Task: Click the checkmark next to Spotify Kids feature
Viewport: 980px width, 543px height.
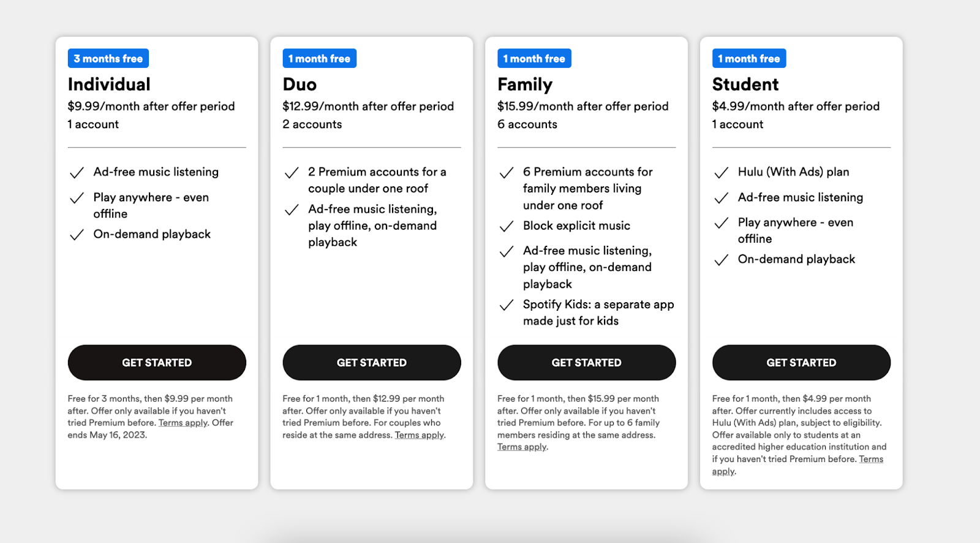Action: pyautogui.click(x=507, y=305)
